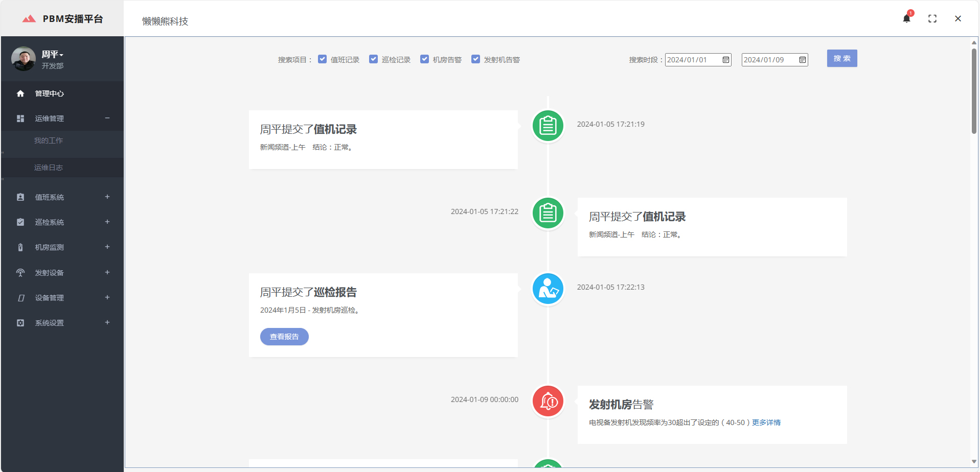Click 发射设备 menu label

click(x=50, y=273)
